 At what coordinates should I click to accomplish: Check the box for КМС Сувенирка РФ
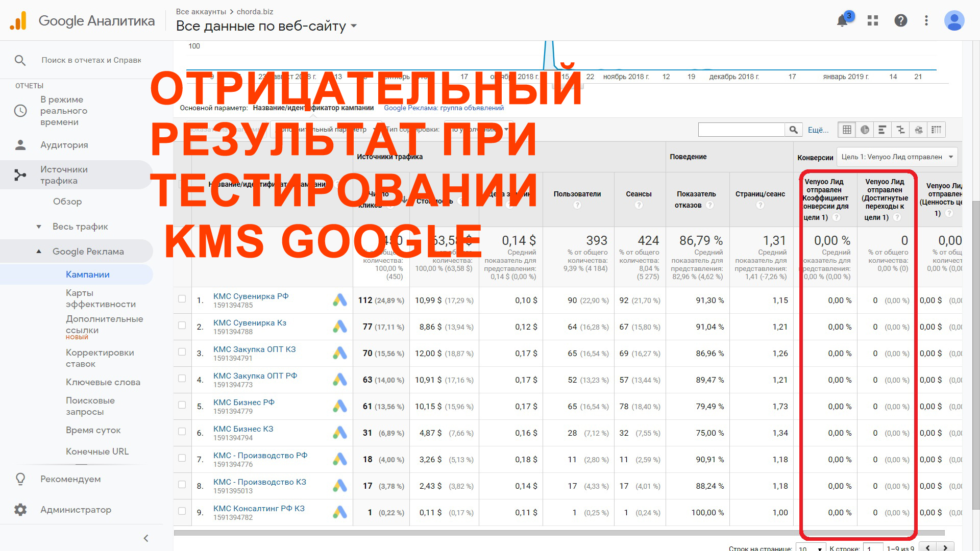(x=182, y=299)
